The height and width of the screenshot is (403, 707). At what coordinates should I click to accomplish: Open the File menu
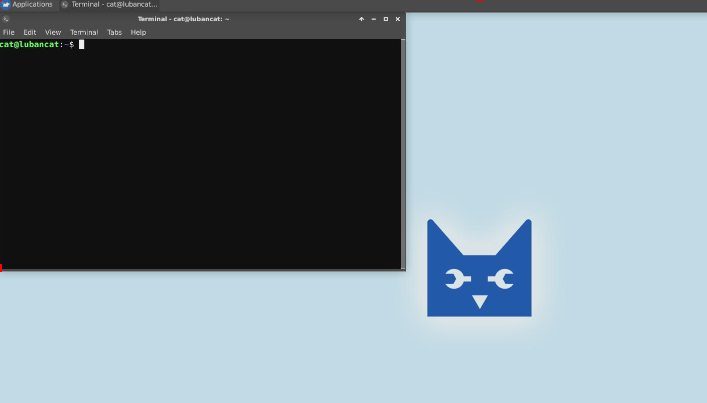(x=9, y=32)
